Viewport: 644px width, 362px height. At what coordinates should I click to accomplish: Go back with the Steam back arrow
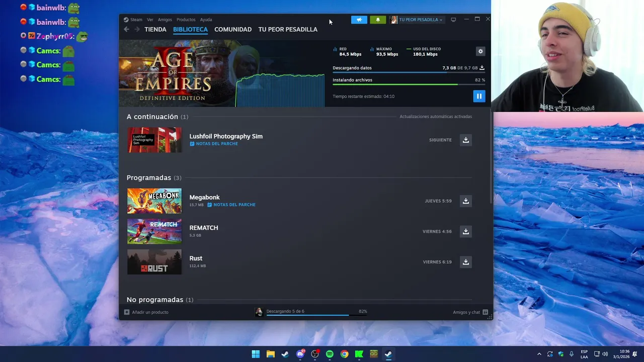[126, 29]
